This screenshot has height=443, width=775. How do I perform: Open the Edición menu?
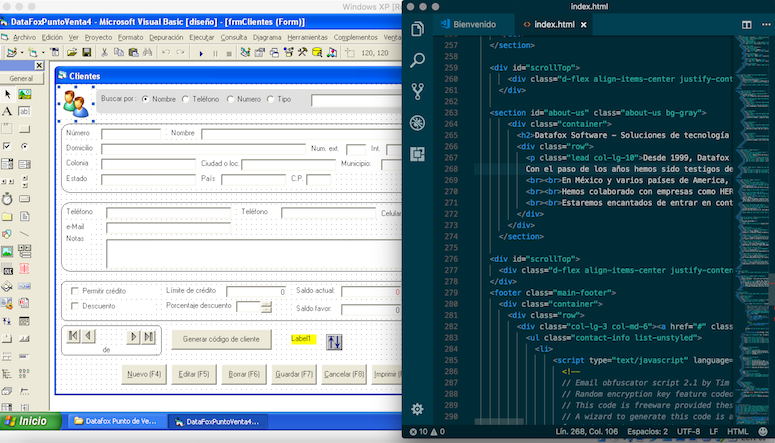tap(52, 37)
